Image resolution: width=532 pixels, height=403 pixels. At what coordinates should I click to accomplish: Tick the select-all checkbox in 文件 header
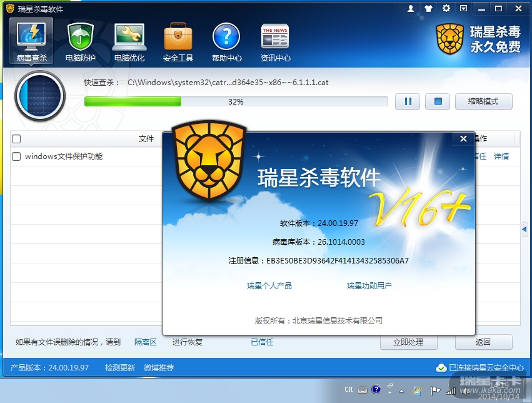click(x=16, y=139)
